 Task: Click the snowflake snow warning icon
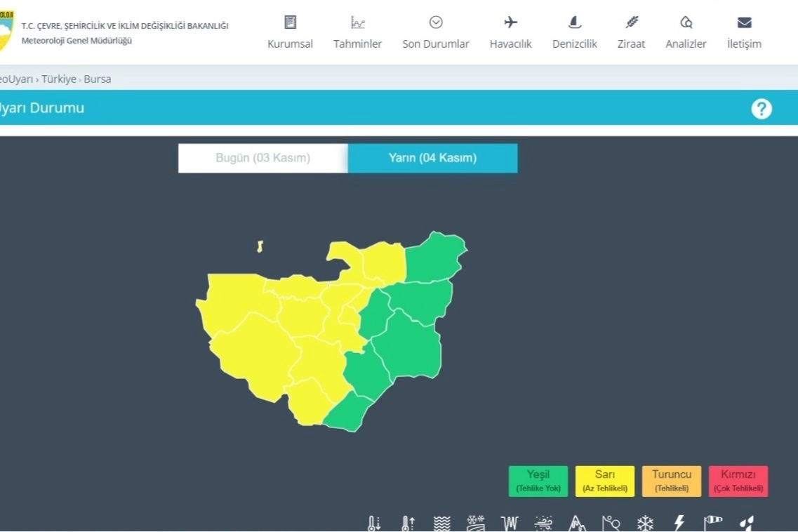tap(645, 523)
